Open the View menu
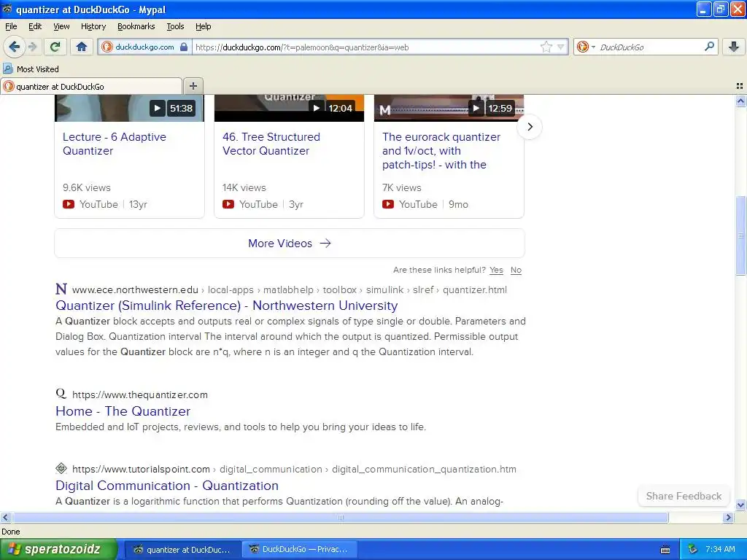This screenshot has width=747, height=560. (61, 26)
